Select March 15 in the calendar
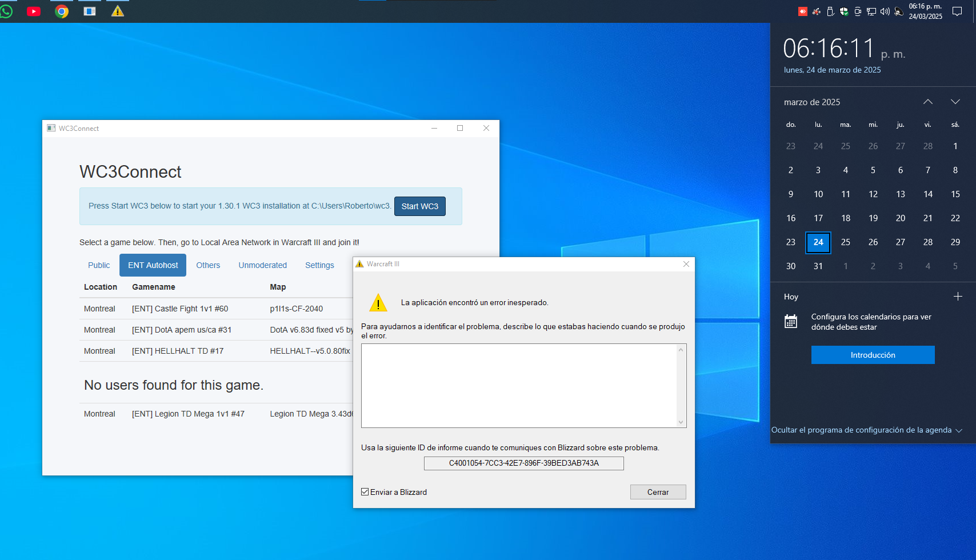Image resolution: width=976 pixels, height=560 pixels. (x=955, y=194)
